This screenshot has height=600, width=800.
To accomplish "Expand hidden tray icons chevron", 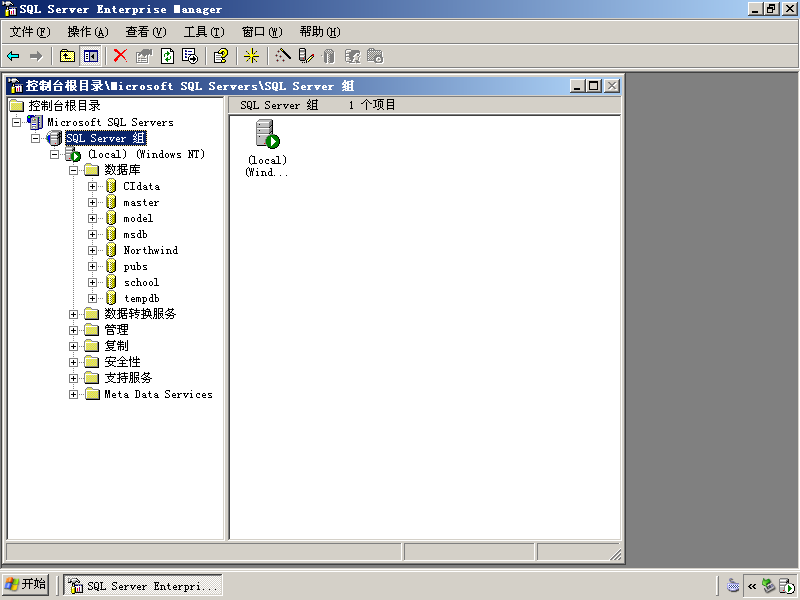I will click(x=752, y=586).
